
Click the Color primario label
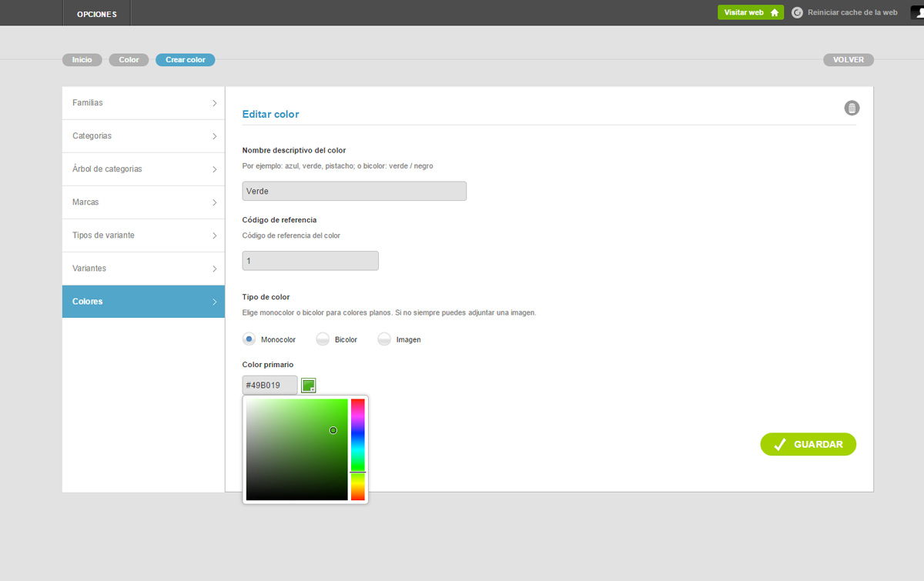pyautogui.click(x=268, y=364)
